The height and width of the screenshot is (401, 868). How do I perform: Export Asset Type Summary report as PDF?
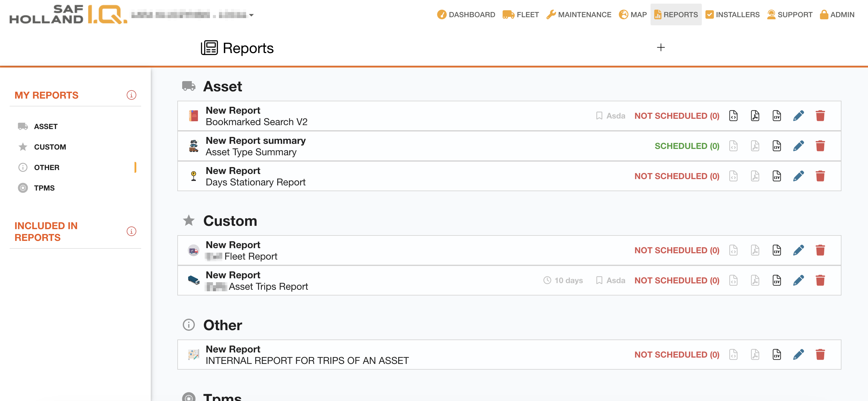click(x=755, y=146)
